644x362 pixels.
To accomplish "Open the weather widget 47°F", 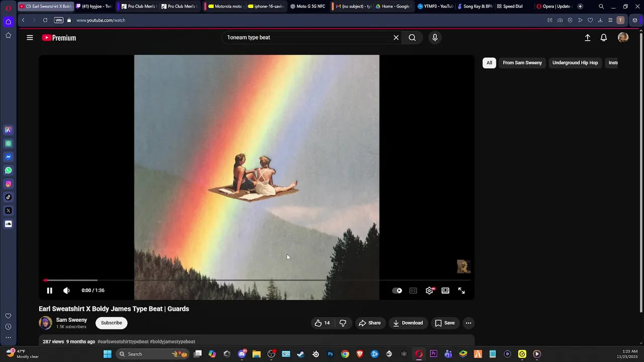I will (23, 354).
